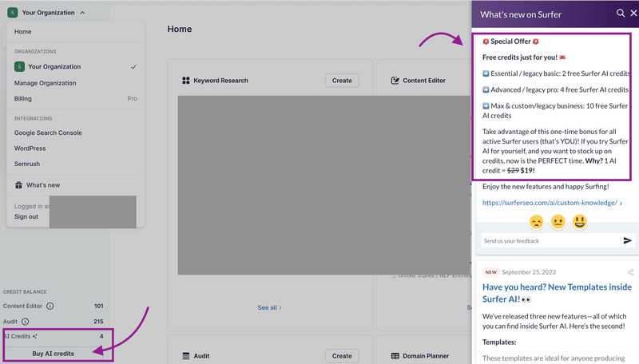
Task: Click the neutral face feedback emoji
Action: 558,221
